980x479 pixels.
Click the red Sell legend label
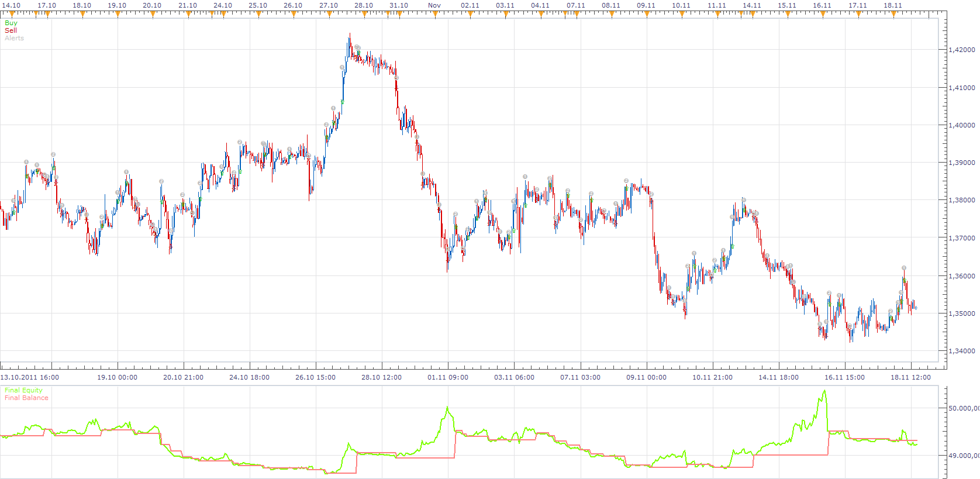coord(11,30)
